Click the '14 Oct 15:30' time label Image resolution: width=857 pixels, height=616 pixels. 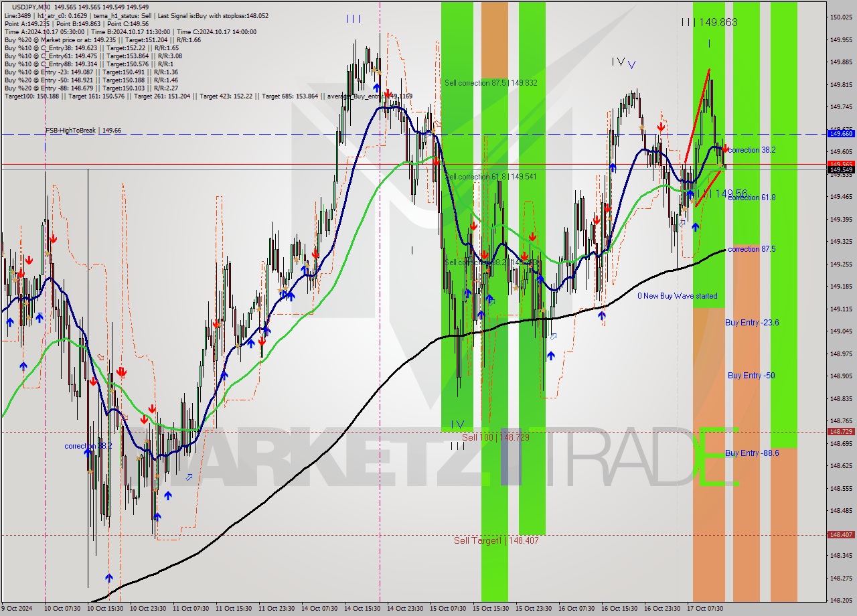(361, 609)
